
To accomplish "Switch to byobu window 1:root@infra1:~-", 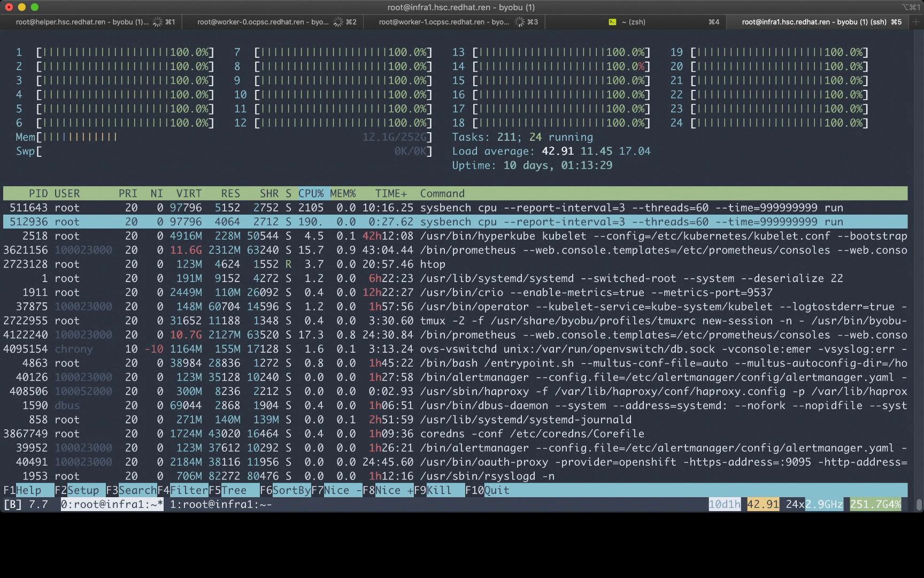I will pos(221,504).
